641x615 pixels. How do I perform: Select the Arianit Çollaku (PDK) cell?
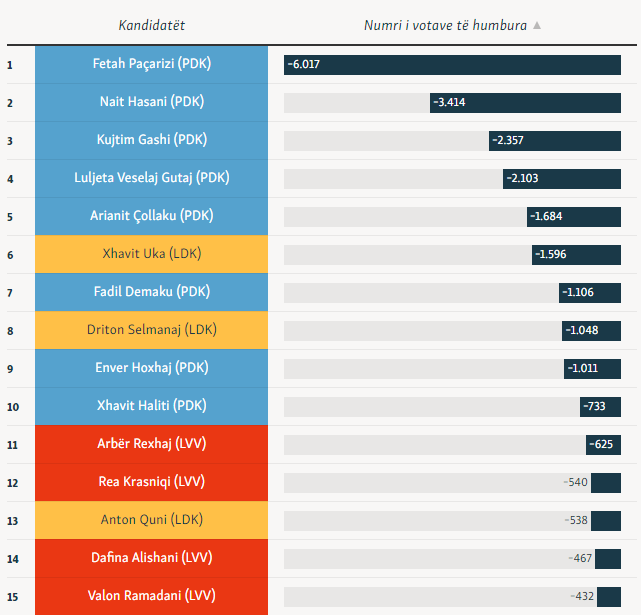(x=151, y=216)
